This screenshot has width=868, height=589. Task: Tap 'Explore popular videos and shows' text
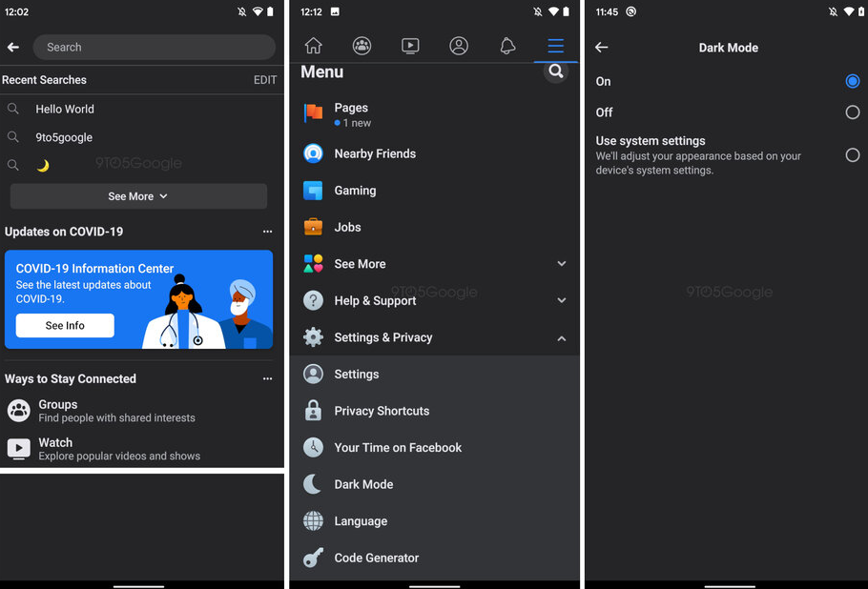[x=119, y=457]
